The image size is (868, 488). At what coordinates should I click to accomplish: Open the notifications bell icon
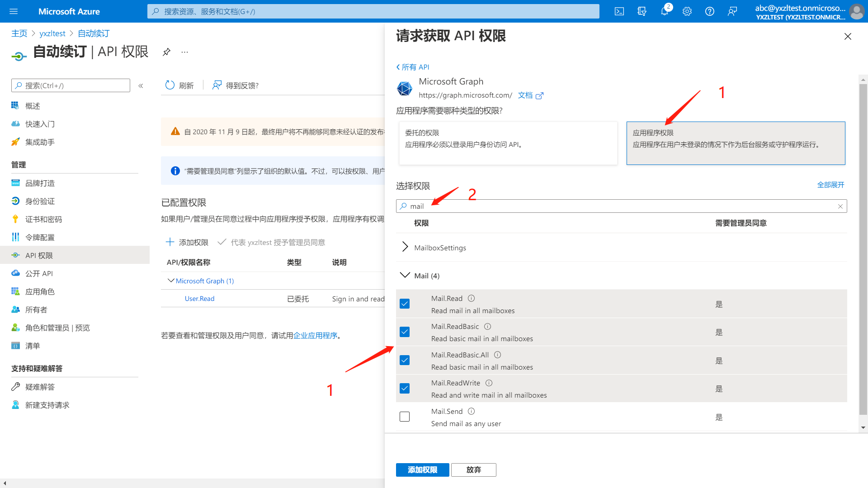pos(664,11)
